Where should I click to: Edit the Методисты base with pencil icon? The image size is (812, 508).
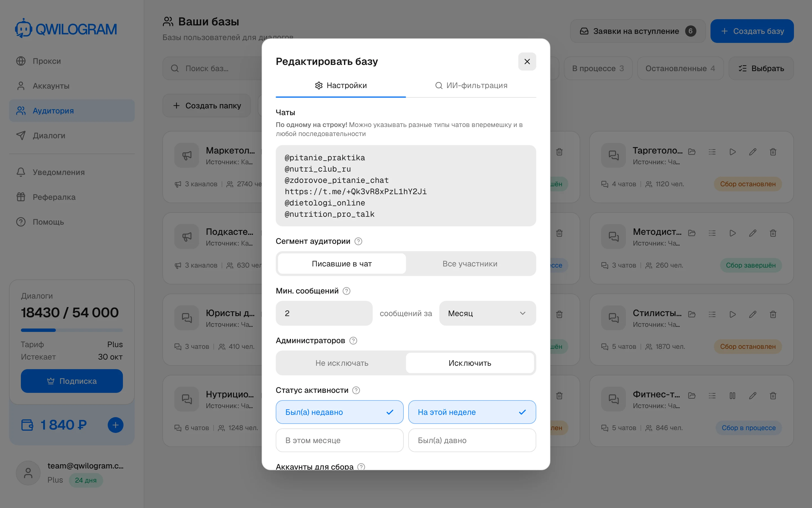[753, 233]
